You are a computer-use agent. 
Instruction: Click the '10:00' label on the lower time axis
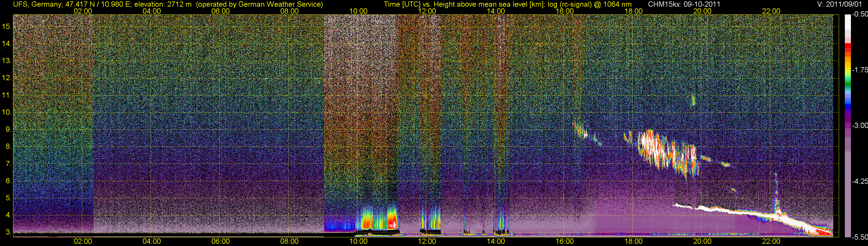(358, 241)
